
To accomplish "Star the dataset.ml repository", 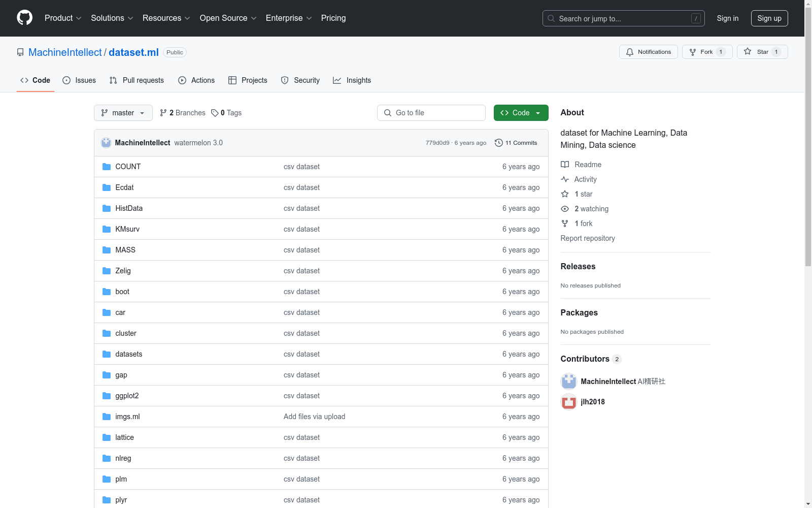I will pyautogui.click(x=762, y=52).
